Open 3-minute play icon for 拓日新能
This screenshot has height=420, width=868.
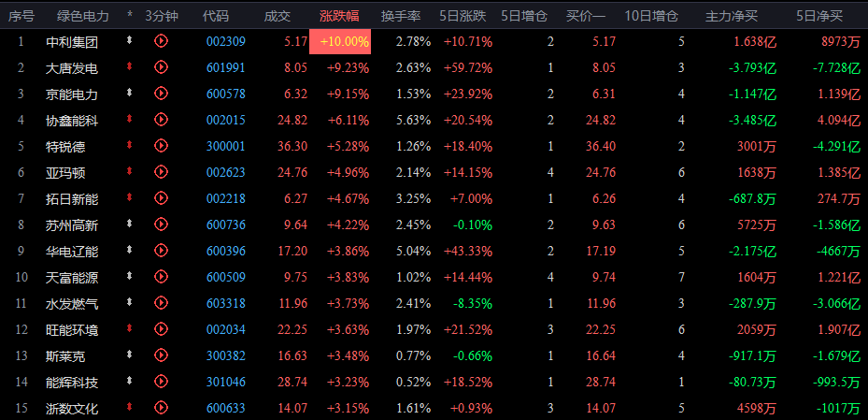(161, 197)
